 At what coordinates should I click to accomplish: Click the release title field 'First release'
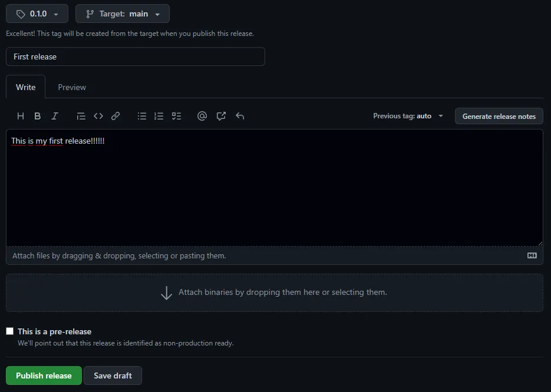tap(136, 57)
